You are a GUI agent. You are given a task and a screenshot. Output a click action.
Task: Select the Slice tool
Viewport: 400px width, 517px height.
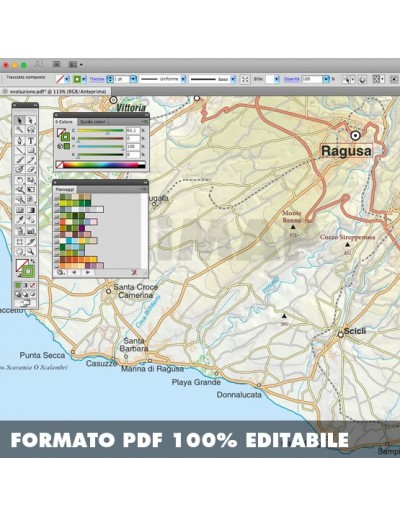coord(31,241)
